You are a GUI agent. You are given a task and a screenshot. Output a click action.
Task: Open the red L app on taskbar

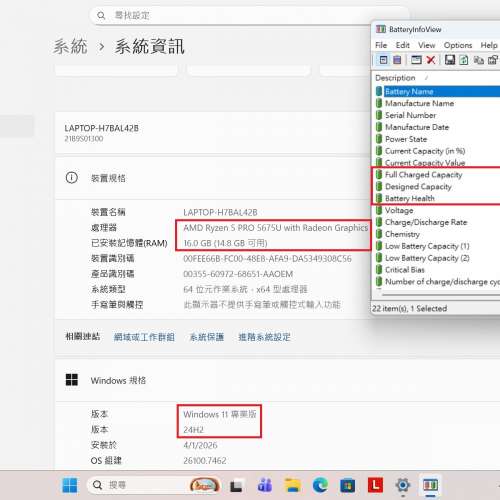point(375,485)
